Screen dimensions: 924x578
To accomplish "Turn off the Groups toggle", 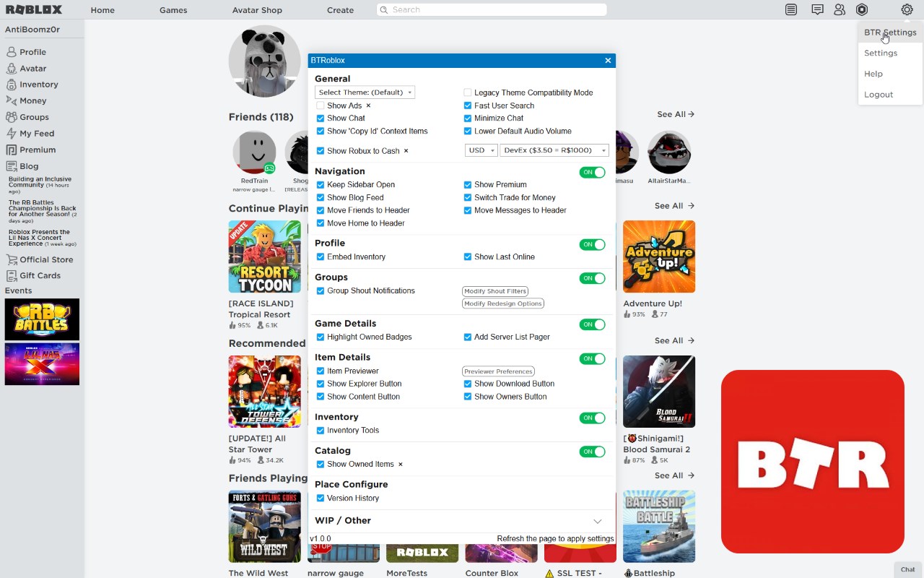I will coord(593,278).
